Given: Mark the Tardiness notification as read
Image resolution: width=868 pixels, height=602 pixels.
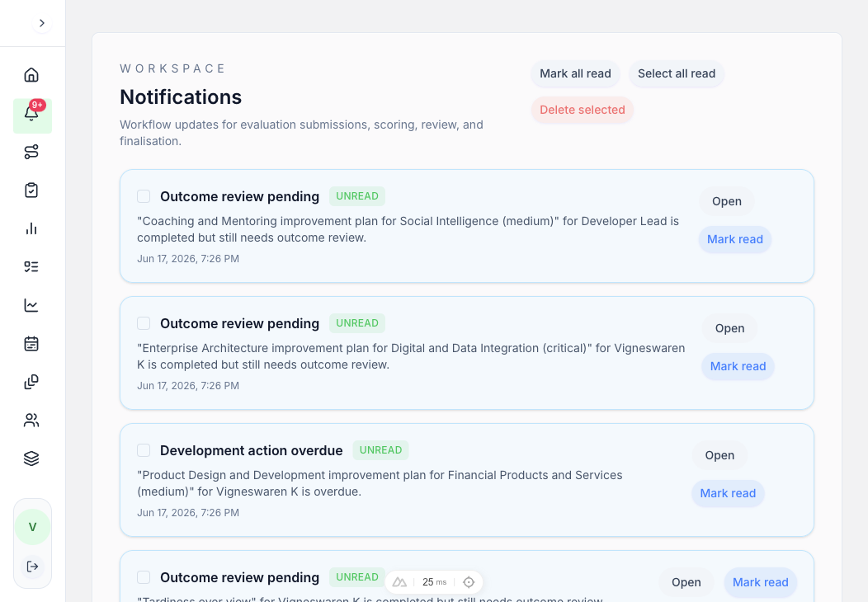Looking at the screenshot, I should pyautogui.click(x=760, y=582).
